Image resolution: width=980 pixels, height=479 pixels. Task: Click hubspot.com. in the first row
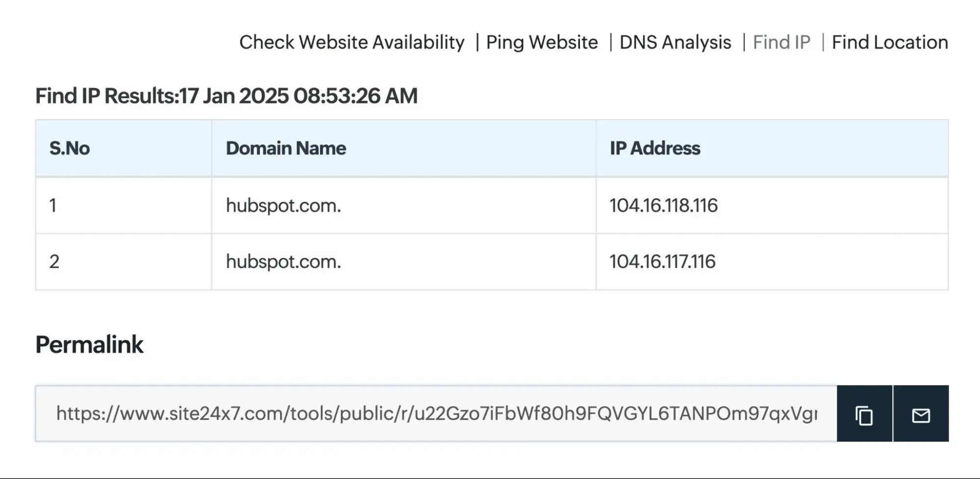tap(283, 205)
